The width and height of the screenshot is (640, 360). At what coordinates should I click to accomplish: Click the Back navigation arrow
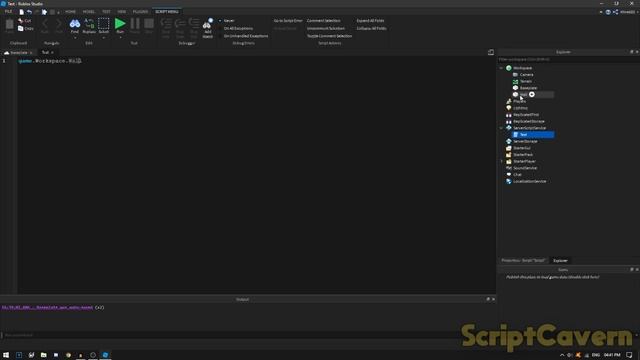pyautogui.click(x=45, y=24)
